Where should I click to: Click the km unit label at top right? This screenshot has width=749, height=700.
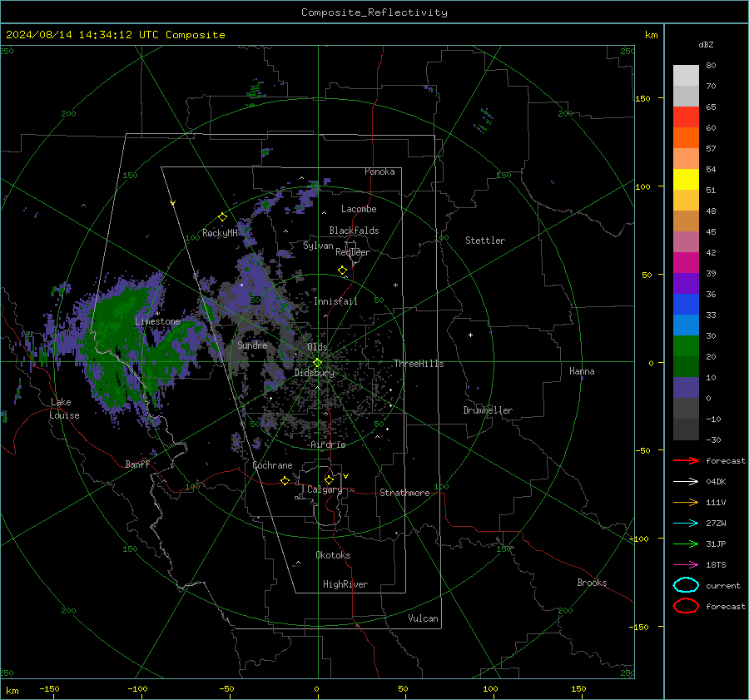[x=651, y=35]
